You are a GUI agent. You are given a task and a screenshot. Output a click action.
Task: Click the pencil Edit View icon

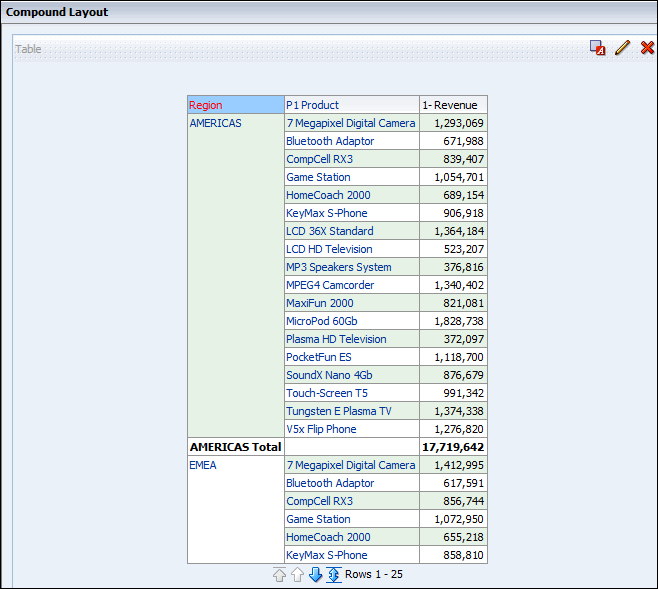coord(622,48)
